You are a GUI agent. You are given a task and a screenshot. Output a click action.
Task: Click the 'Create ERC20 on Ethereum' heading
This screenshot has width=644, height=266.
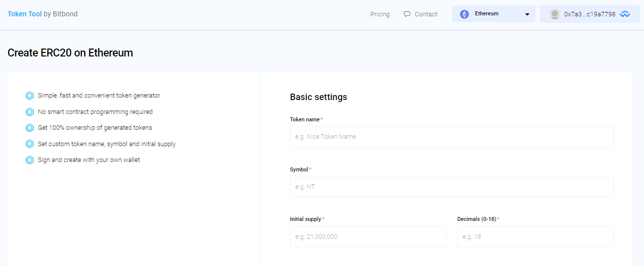tap(70, 53)
